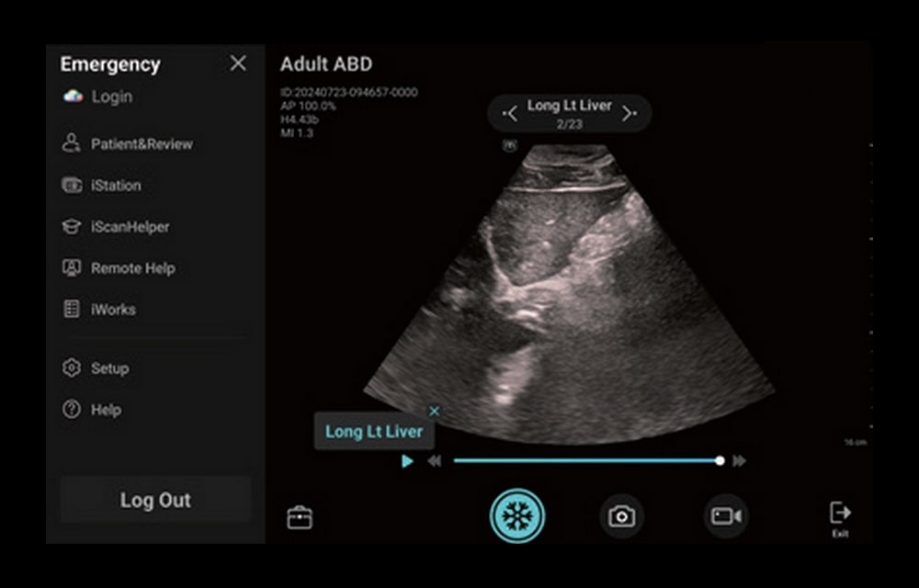Go to previous view before Long Lt Liver
Image resolution: width=919 pixels, height=588 pixels.
510,114
